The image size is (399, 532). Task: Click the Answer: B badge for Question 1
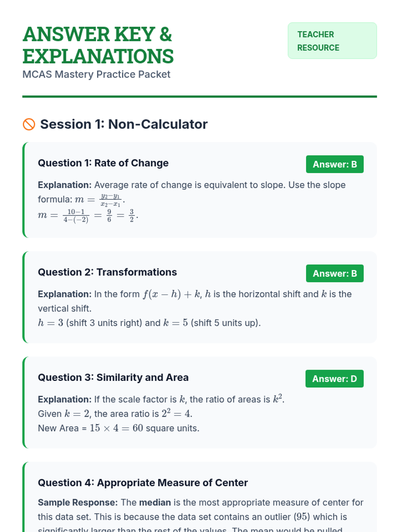[334, 164]
